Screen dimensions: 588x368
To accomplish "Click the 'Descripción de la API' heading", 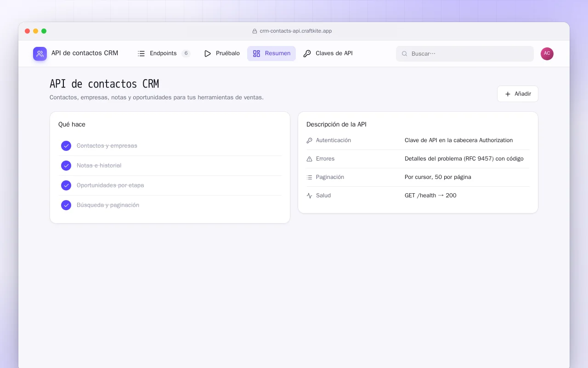I will [336, 124].
